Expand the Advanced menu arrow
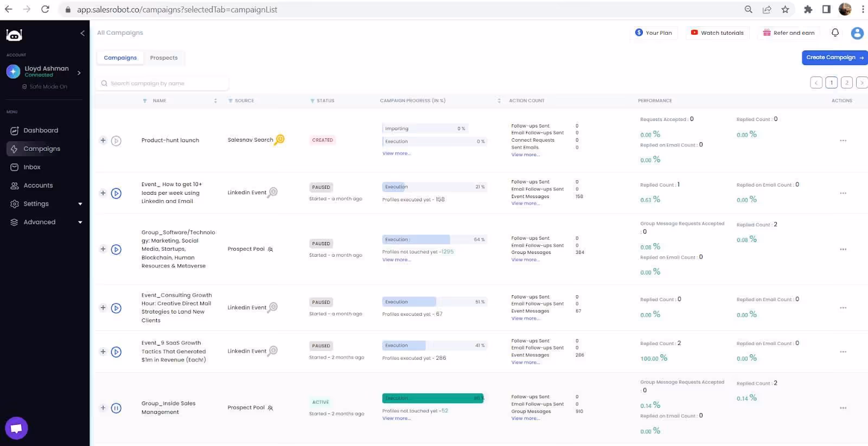Image resolution: width=868 pixels, height=446 pixels. (80, 222)
